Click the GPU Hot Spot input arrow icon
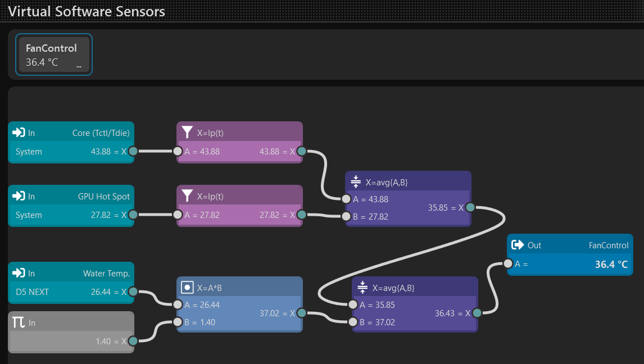 click(x=19, y=196)
